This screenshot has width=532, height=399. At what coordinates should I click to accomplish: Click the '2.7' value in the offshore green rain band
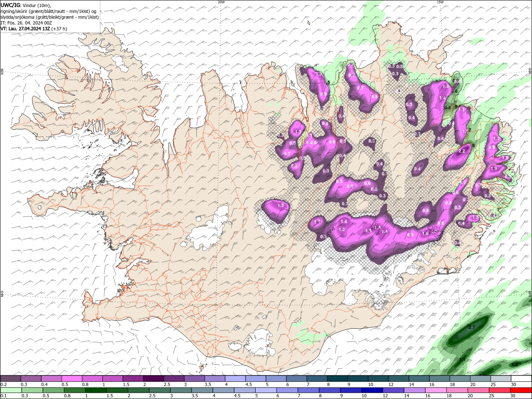[471, 328]
